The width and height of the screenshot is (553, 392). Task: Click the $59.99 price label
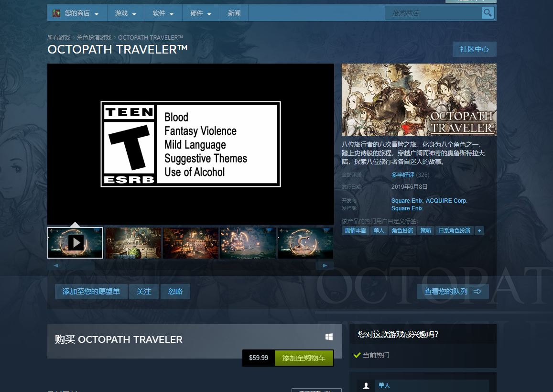259,358
